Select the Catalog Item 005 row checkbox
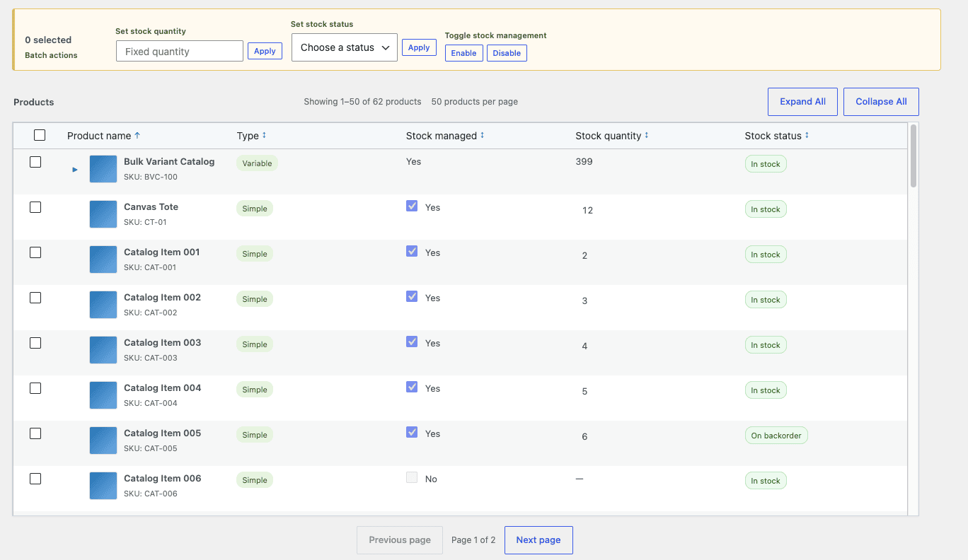The image size is (968, 560). [35, 433]
